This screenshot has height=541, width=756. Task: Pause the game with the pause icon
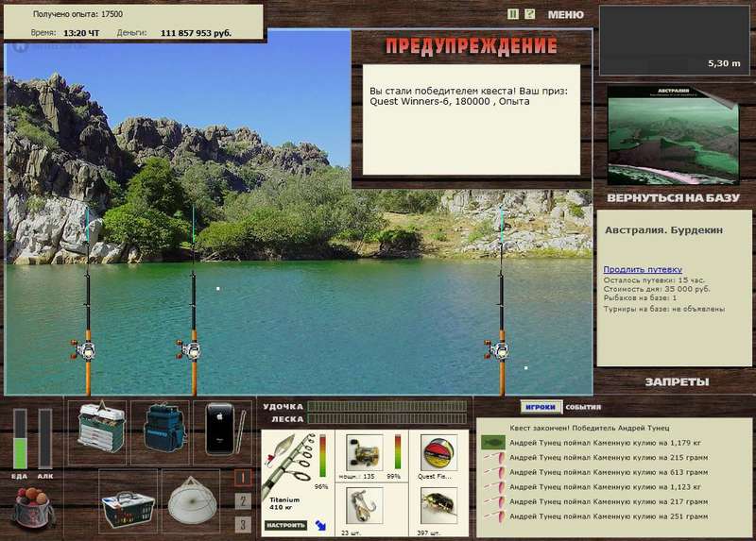click(513, 14)
